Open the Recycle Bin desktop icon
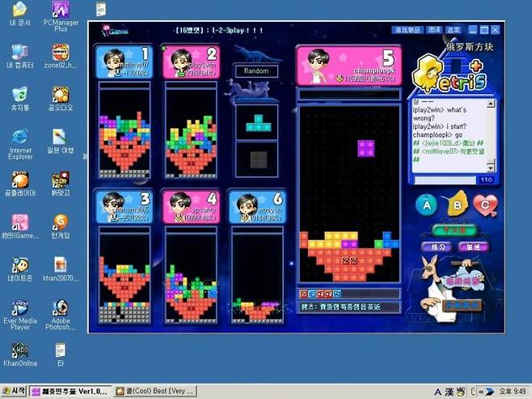The image size is (532, 399). [20, 99]
